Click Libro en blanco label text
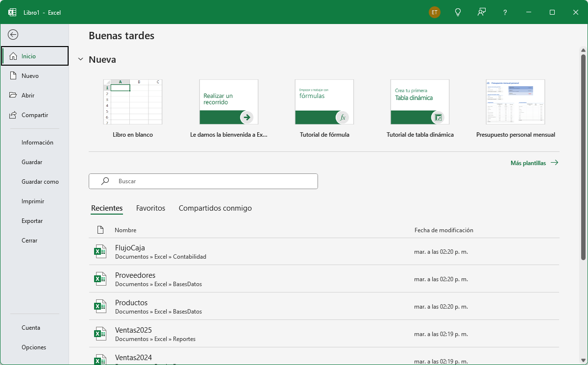This screenshot has width=588, height=365. coord(133,134)
